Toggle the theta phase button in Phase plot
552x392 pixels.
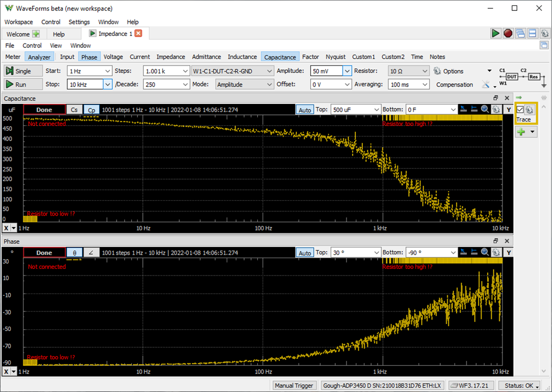(x=74, y=253)
